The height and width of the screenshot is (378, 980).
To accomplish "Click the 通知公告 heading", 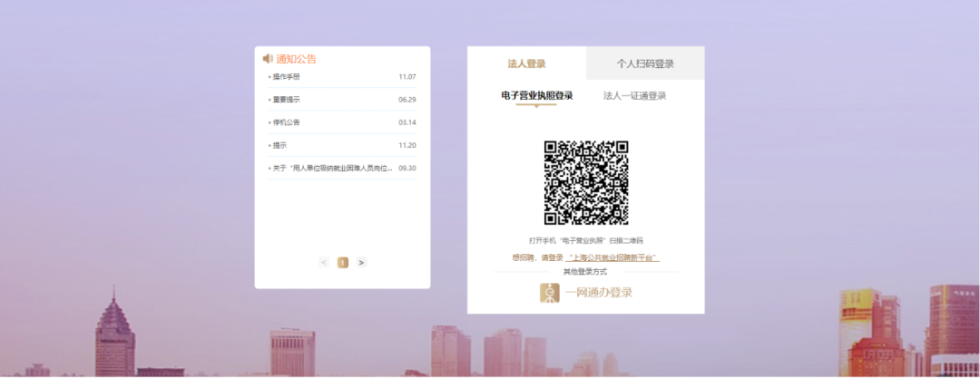I will click(x=296, y=59).
